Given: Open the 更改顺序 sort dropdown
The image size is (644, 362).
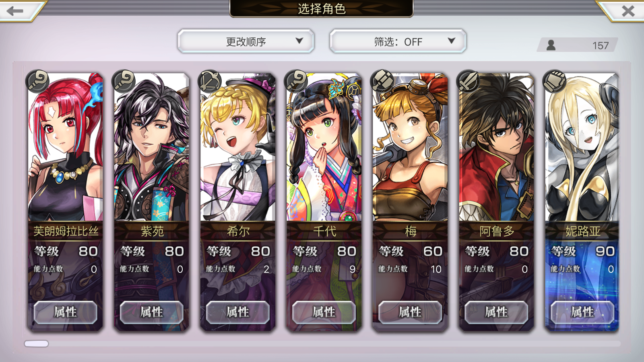Looking at the screenshot, I should pyautogui.click(x=246, y=41).
